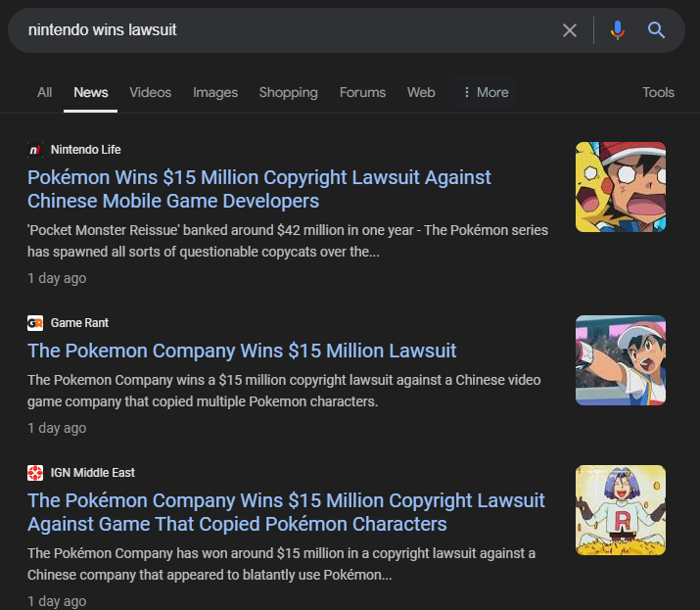700x610 pixels.
Task: Open the shocked Ash and Pikachu thumbnail
Action: click(x=621, y=187)
